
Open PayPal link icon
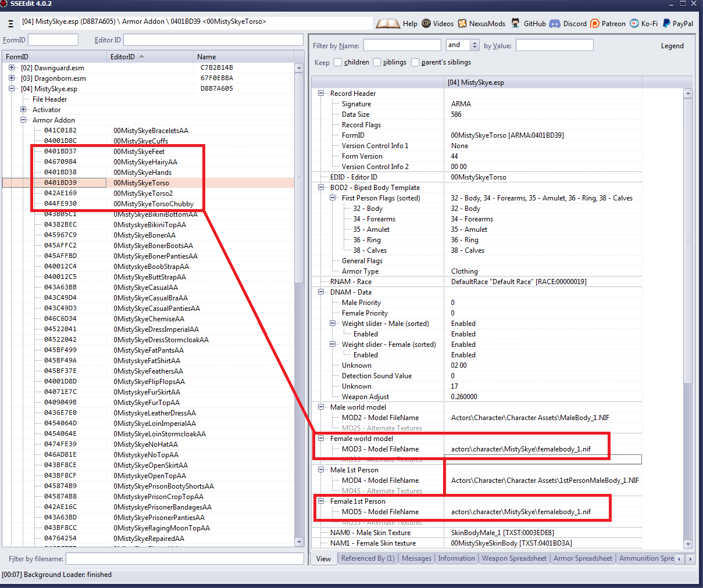[666, 24]
